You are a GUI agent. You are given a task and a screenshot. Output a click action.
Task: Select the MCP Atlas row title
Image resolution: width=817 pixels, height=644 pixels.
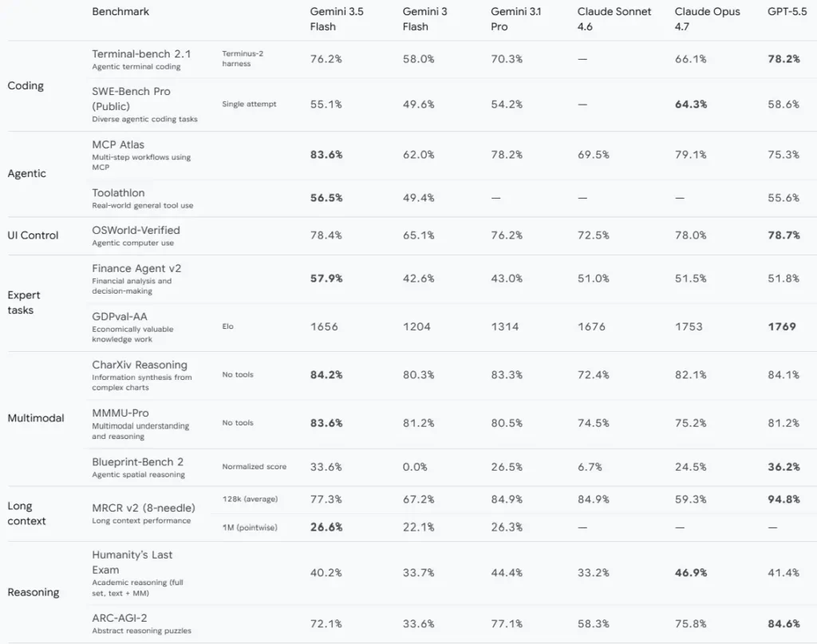[x=118, y=144]
